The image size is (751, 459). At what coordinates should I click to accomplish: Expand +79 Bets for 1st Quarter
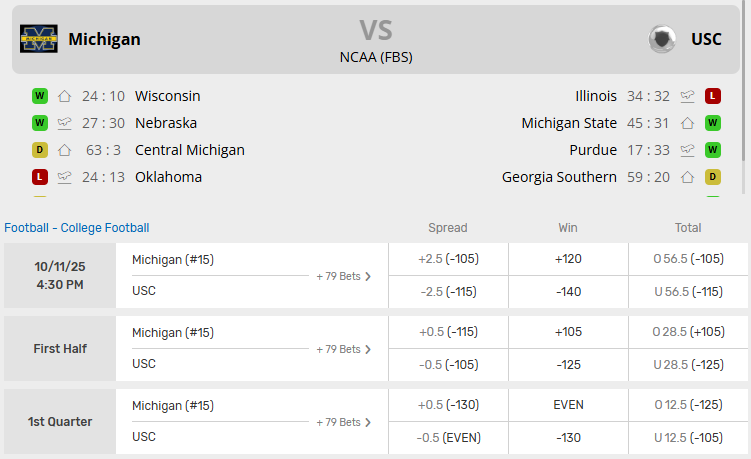(x=344, y=422)
